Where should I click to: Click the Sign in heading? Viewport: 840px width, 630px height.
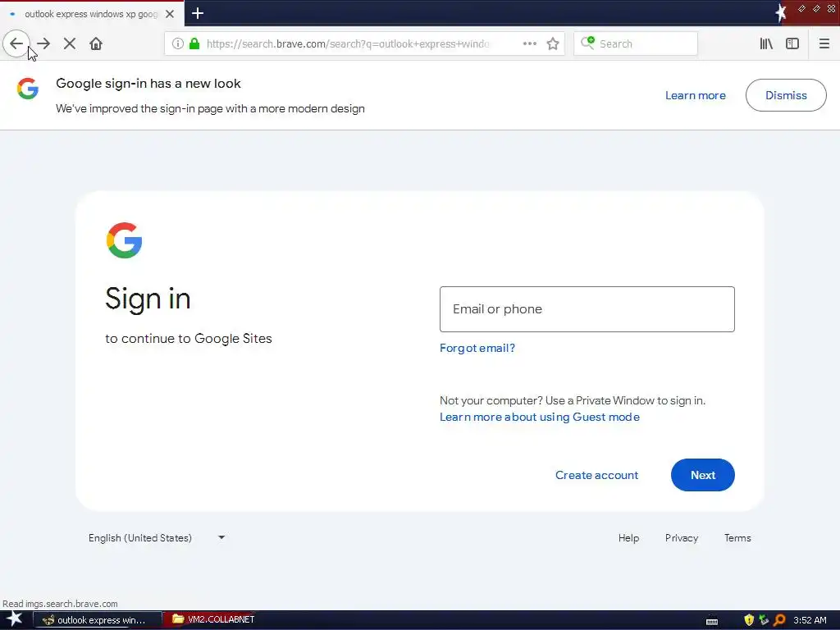(x=148, y=299)
